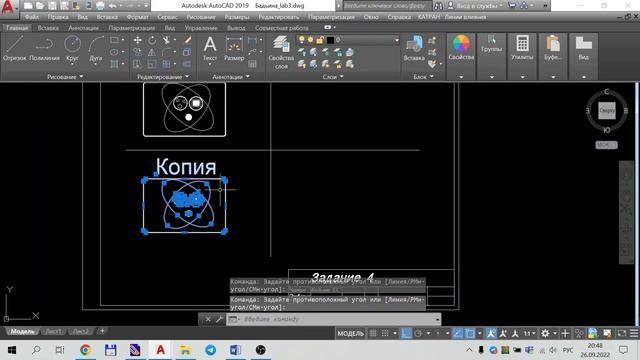The image size is (640, 360).
Task: Click the Erase pencil icon
Action: 187,40
